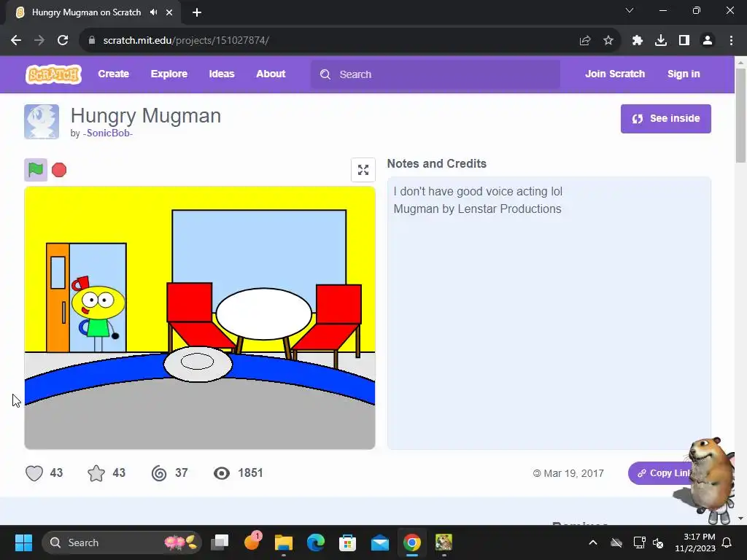The image size is (747, 560).
Task: Open Chrome downloads
Action: [x=661, y=41]
